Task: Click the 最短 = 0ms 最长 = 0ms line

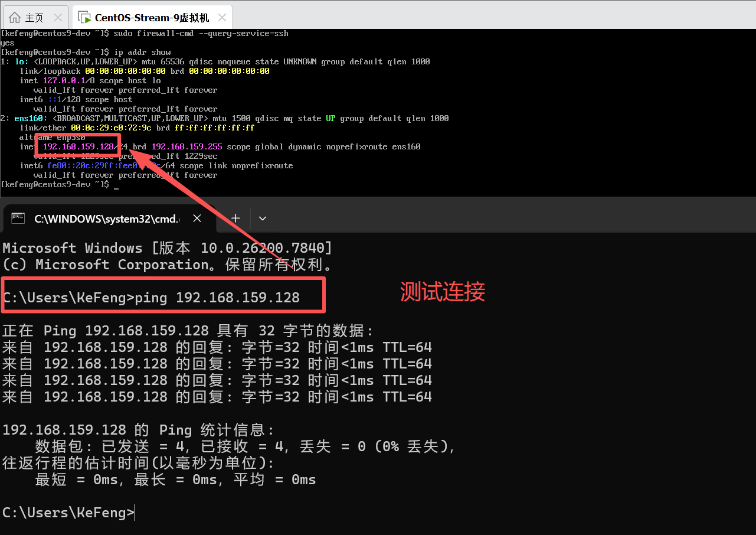Action: (x=176, y=479)
